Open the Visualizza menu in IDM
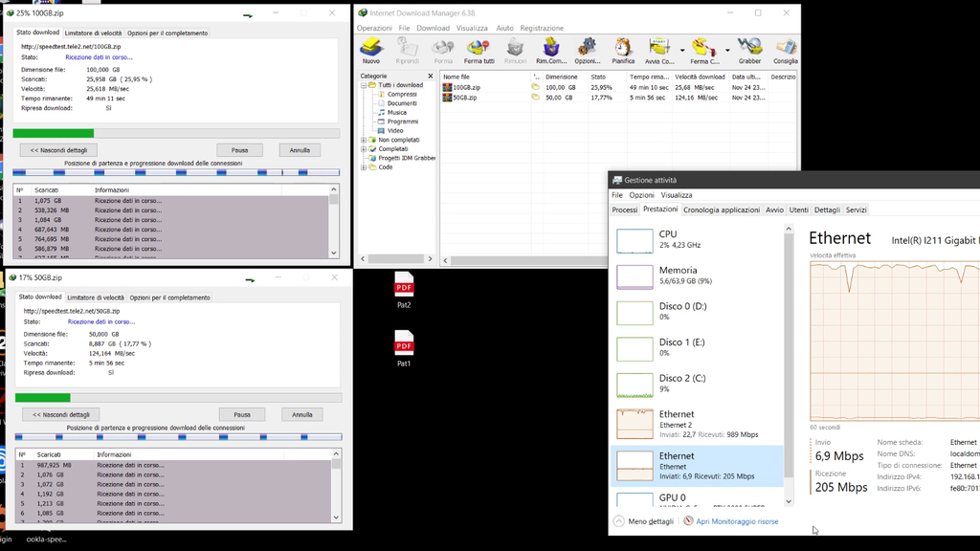This screenshot has width=980, height=551. 472,28
